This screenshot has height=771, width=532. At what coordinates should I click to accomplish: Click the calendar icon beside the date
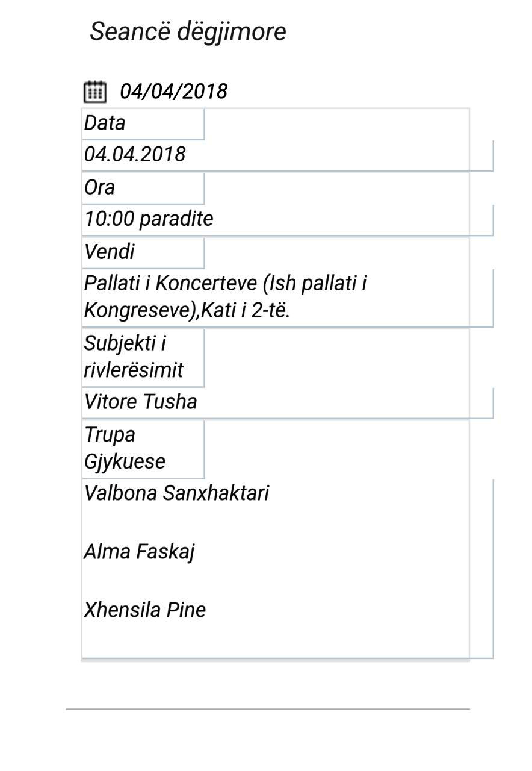point(94,92)
